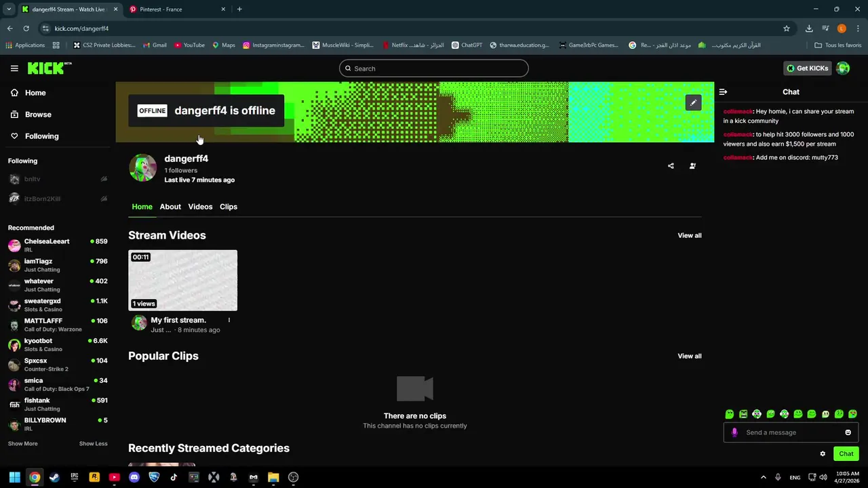Open Steam from the taskbar

point(54,477)
